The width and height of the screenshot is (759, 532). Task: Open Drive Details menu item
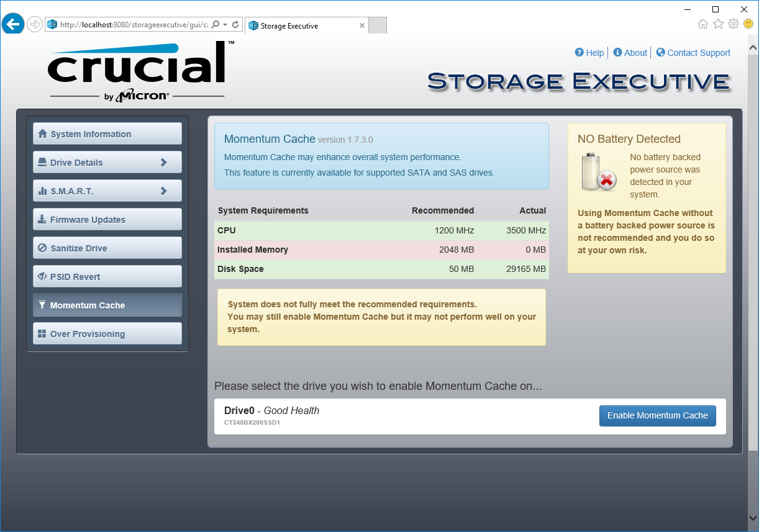click(107, 162)
